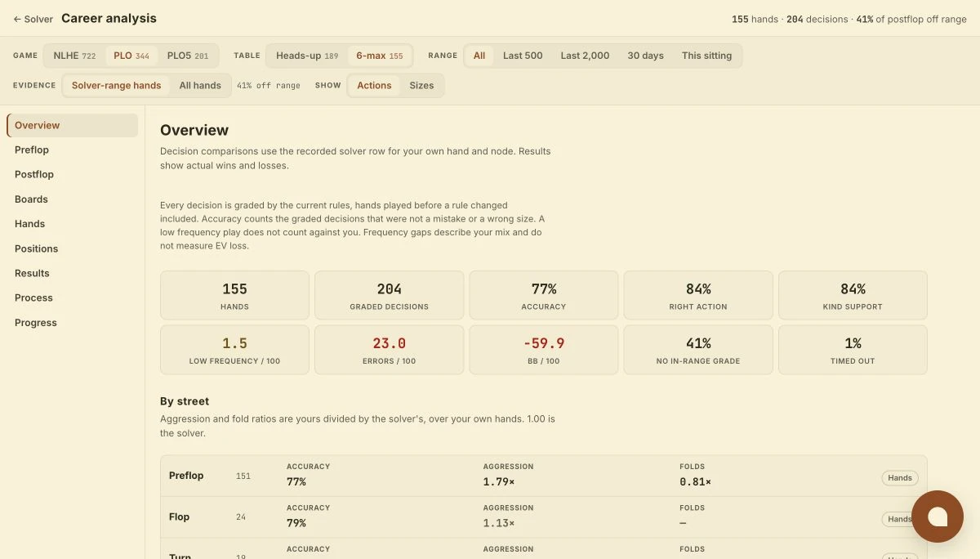
Task: Set range to 30 days
Action: (x=645, y=56)
